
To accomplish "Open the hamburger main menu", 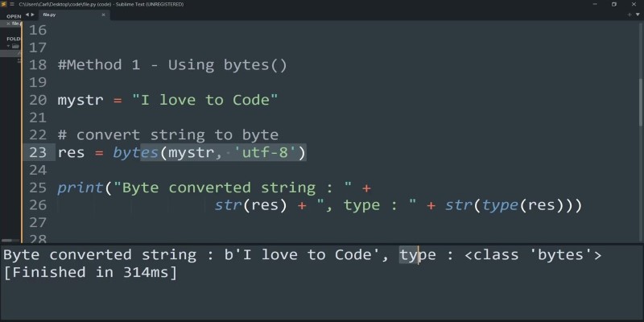I will [11, 4].
